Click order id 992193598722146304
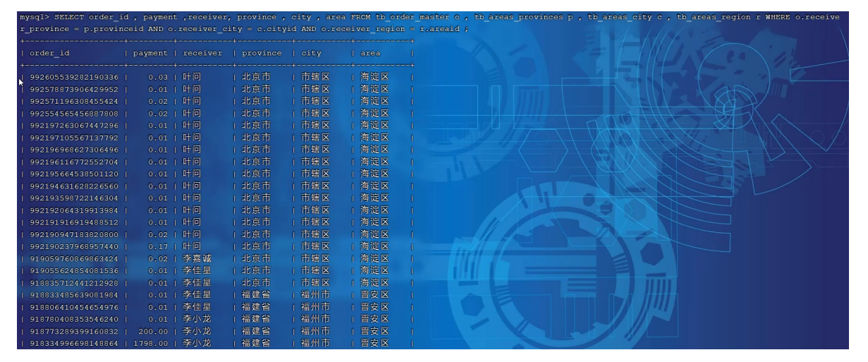Image resolution: width=868 pixels, height=362 pixels. 75,198
